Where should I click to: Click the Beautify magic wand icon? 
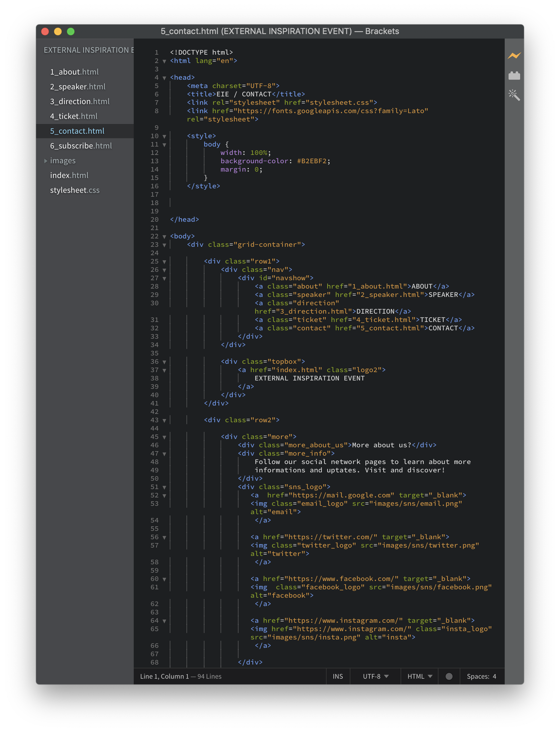pyautogui.click(x=514, y=95)
